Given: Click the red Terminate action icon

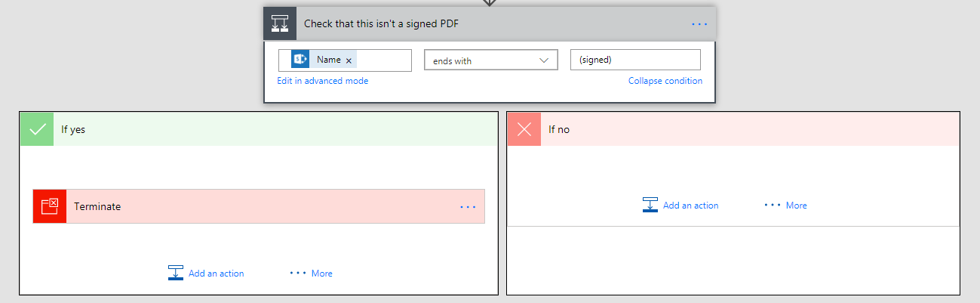Looking at the screenshot, I should (x=50, y=206).
